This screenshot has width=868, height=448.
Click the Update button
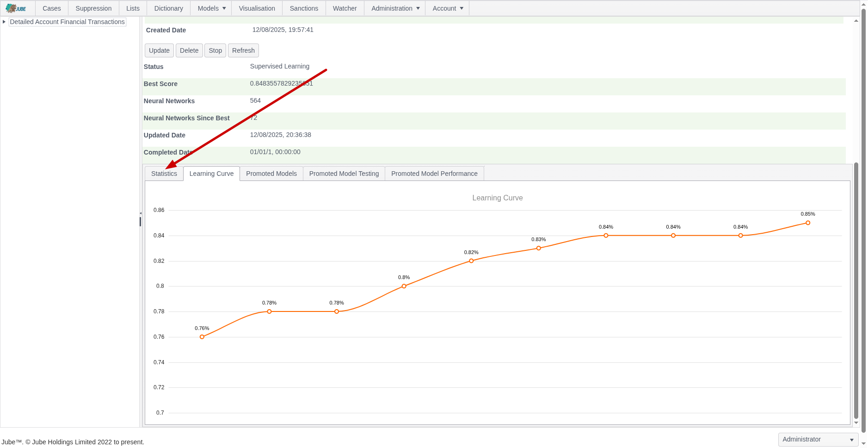click(x=159, y=50)
